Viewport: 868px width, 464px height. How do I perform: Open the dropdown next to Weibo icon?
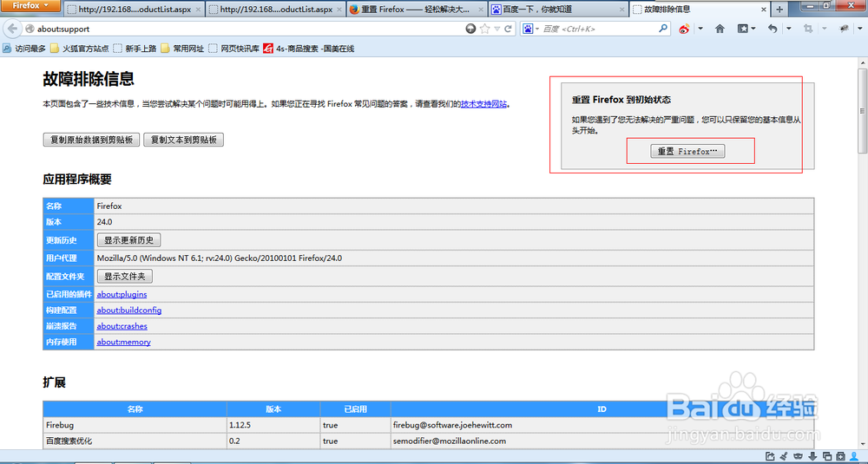pyautogui.click(x=700, y=29)
